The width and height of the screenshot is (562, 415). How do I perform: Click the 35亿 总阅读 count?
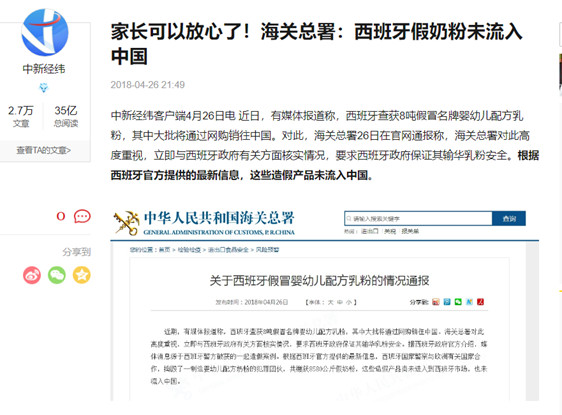[x=66, y=116]
